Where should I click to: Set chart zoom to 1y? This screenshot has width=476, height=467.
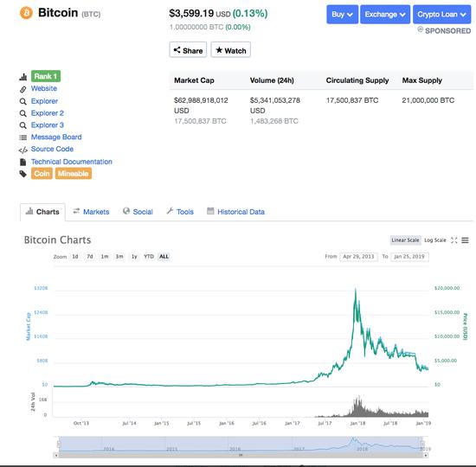134,256
